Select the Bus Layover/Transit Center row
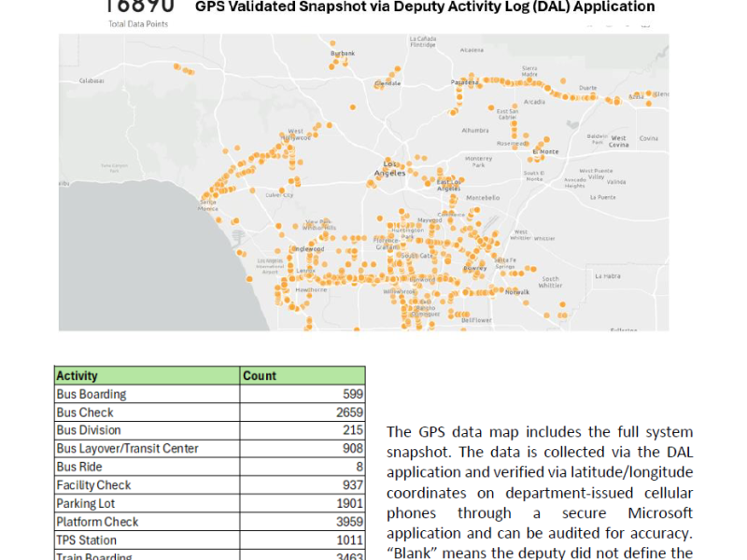This screenshot has width=747, height=560. pyautogui.click(x=127, y=449)
